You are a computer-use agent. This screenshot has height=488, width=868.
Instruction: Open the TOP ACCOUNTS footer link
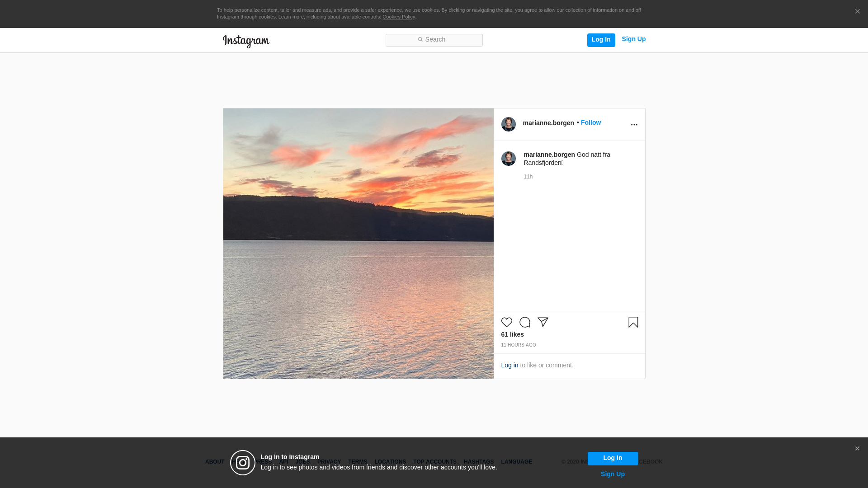pyautogui.click(x=434, y=462)
